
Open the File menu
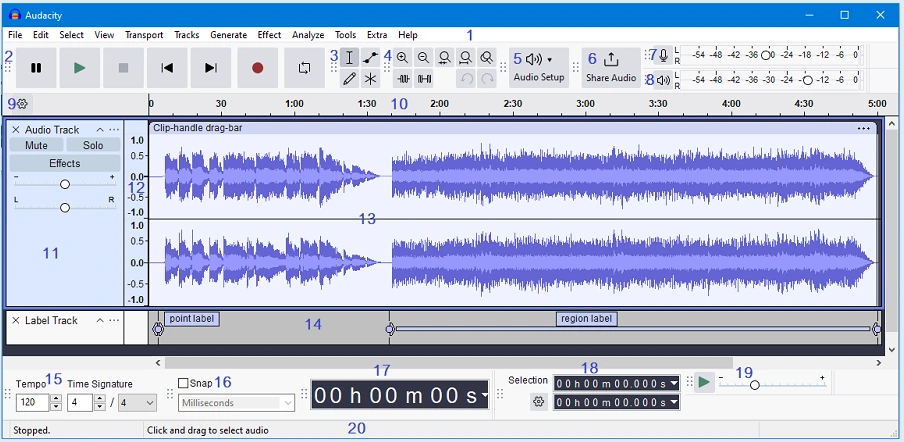pyautogui.click(x=16, y=35)
